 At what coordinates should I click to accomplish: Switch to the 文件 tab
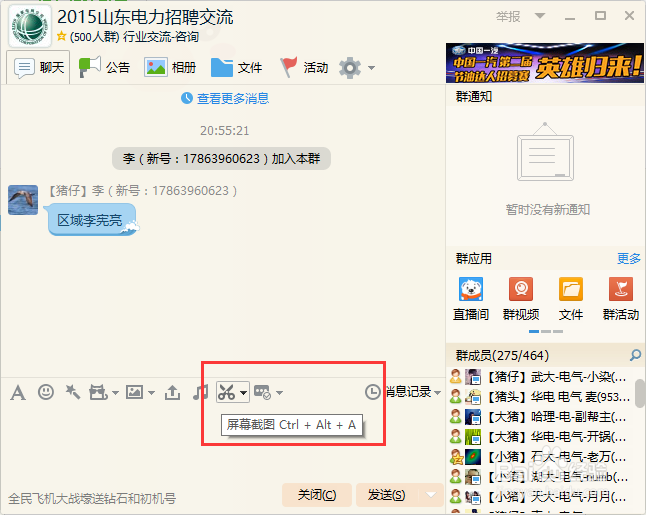(x=236, y=67)
